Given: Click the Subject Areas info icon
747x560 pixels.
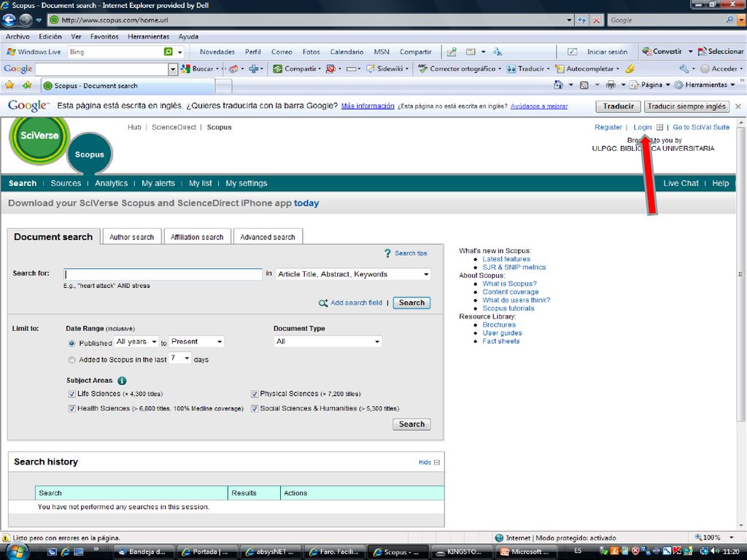Looking at the screenshot, I should 122,381.
